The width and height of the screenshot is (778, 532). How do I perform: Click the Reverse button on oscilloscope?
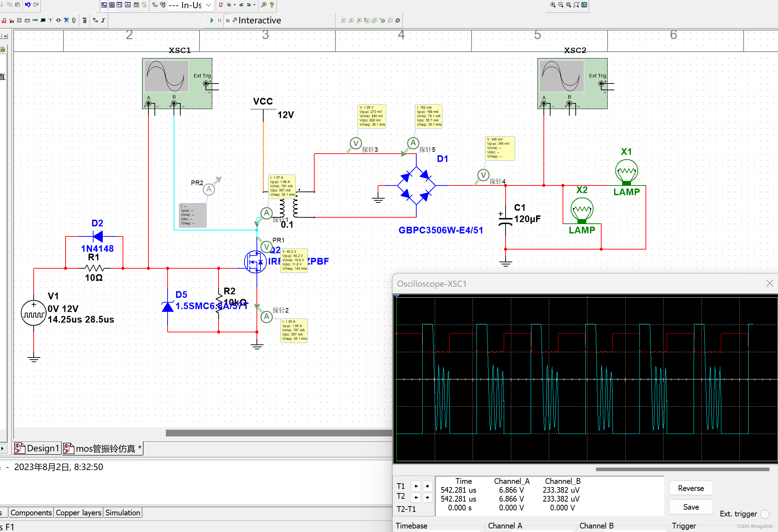(x=690, y=488)
